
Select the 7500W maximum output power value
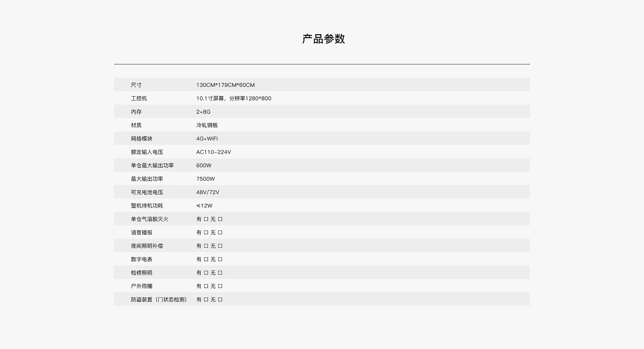(x=205, y=179)
